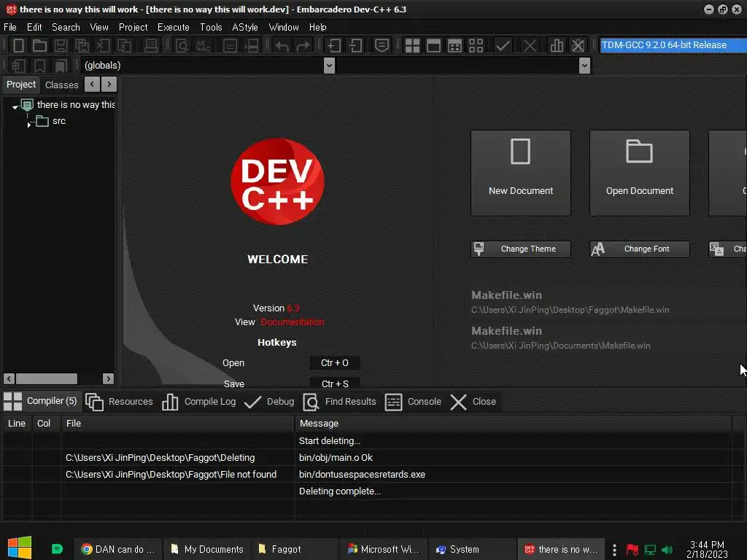Open recent Makefile.win in Documents folder
Screen dimensions: 747x560
[560, 338]
